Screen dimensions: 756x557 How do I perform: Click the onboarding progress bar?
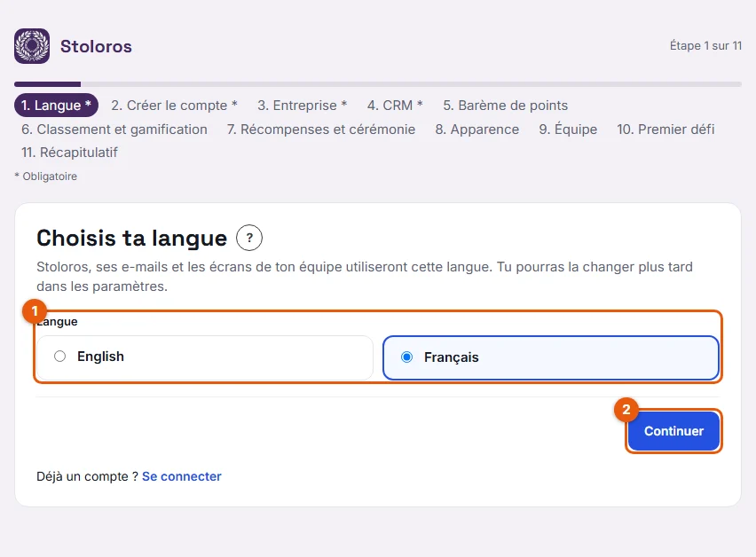[x=378, y=84]
